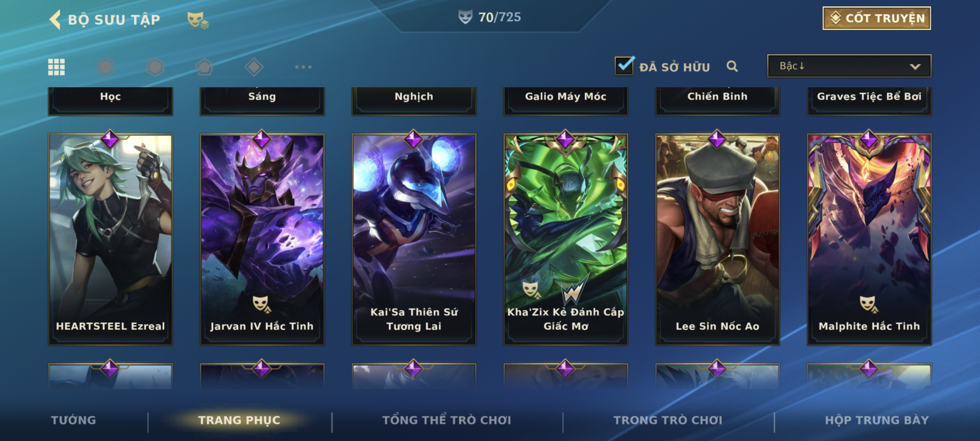Show more filters via three dots
The width and height of the screenshot is (980, 441).
pyautogui.click(x=303, y=67)
